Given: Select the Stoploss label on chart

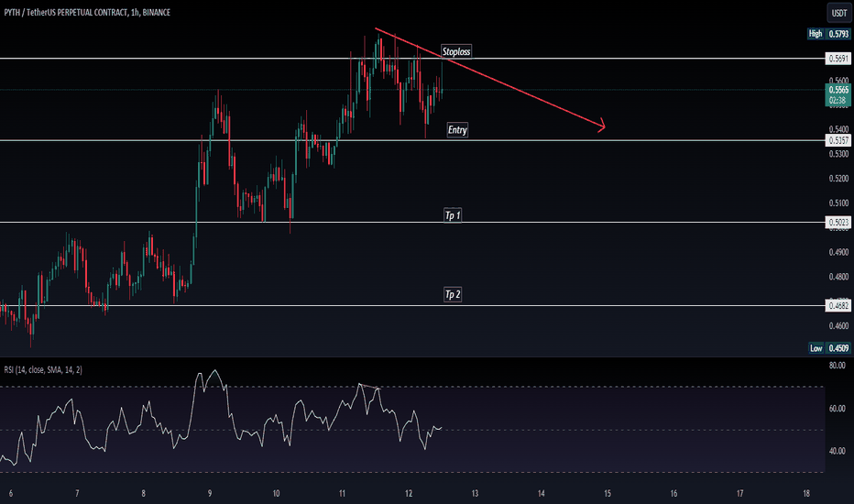Looking at the screenshot, I should [456, 51].
